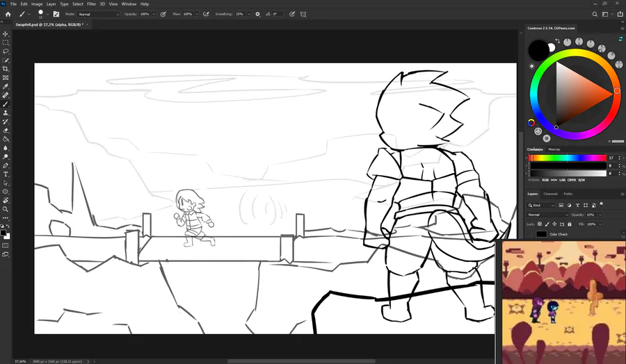
Task: Enable airbrush-style build-up
Action: click(206, 14)
